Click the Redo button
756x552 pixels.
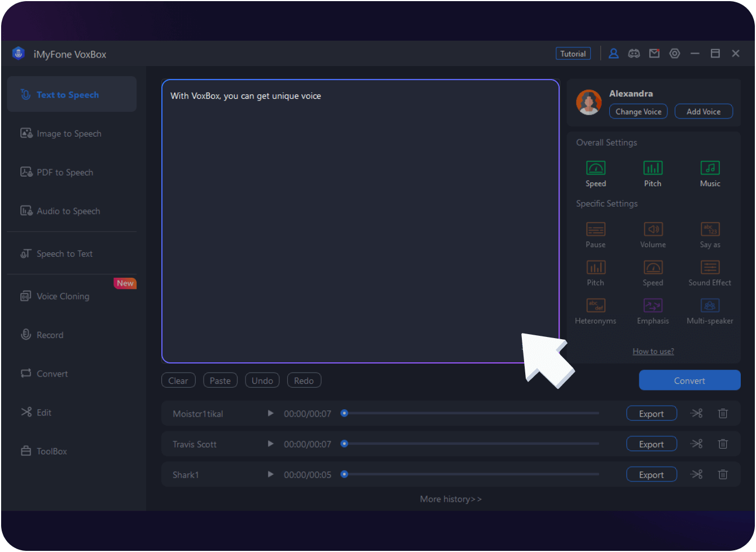tap(304, 380)
